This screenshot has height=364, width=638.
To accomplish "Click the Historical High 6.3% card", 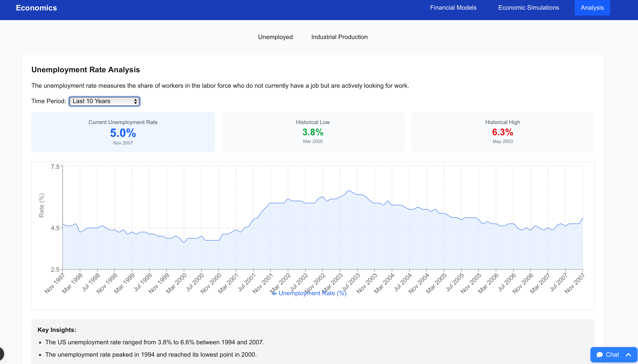I will [502, 132].
